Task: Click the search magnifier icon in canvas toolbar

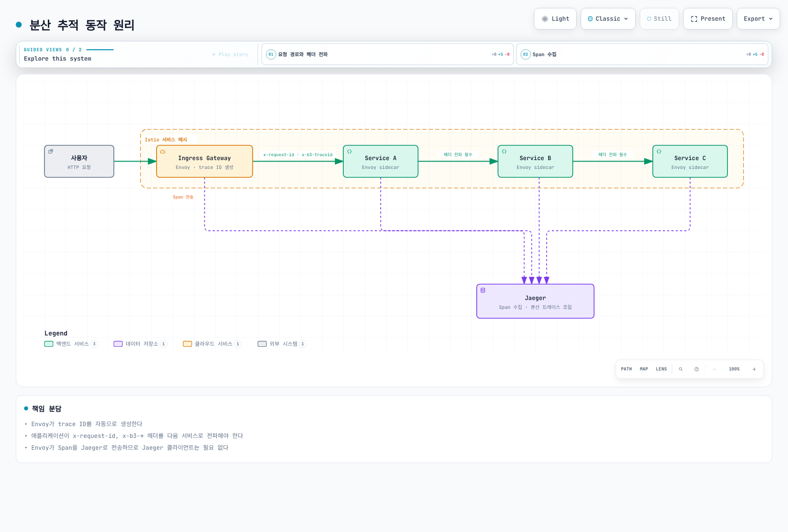Action: (681, 369)
